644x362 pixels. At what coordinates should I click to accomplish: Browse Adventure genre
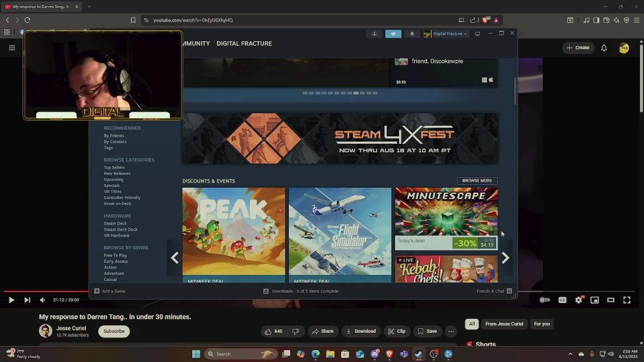click(x=114, y=274)
